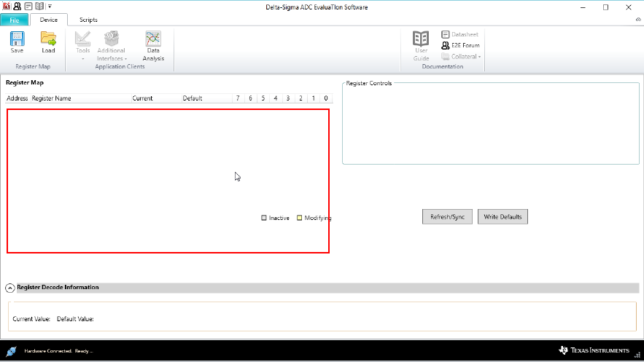Close the Delta-Sigma ADC Evaluation Software

pos(629,7)
